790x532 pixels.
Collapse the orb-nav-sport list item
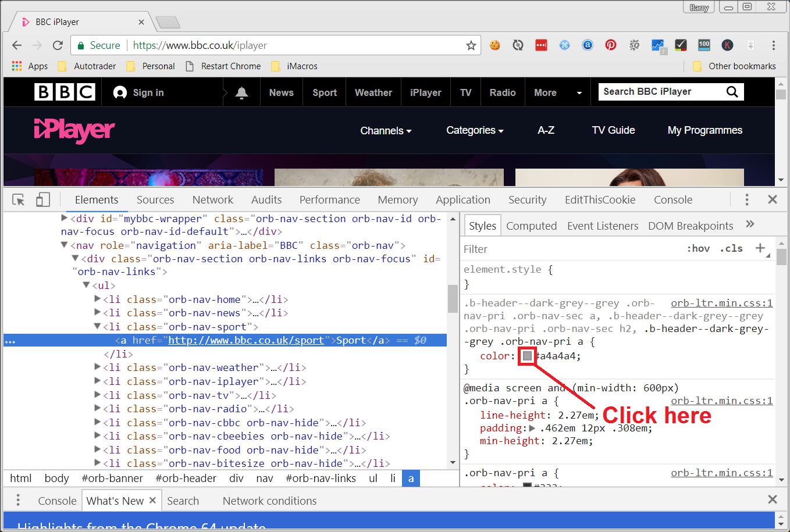click(x=97, y=327)
